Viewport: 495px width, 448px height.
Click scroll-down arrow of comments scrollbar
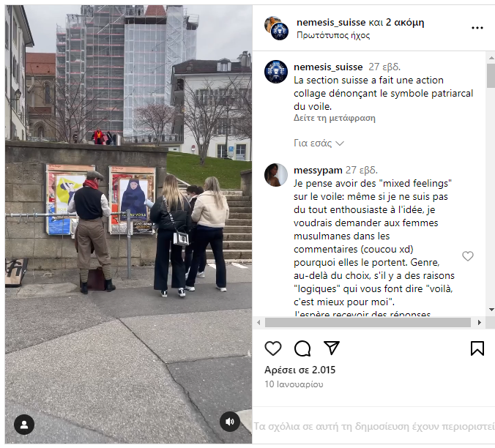(491, 310)
